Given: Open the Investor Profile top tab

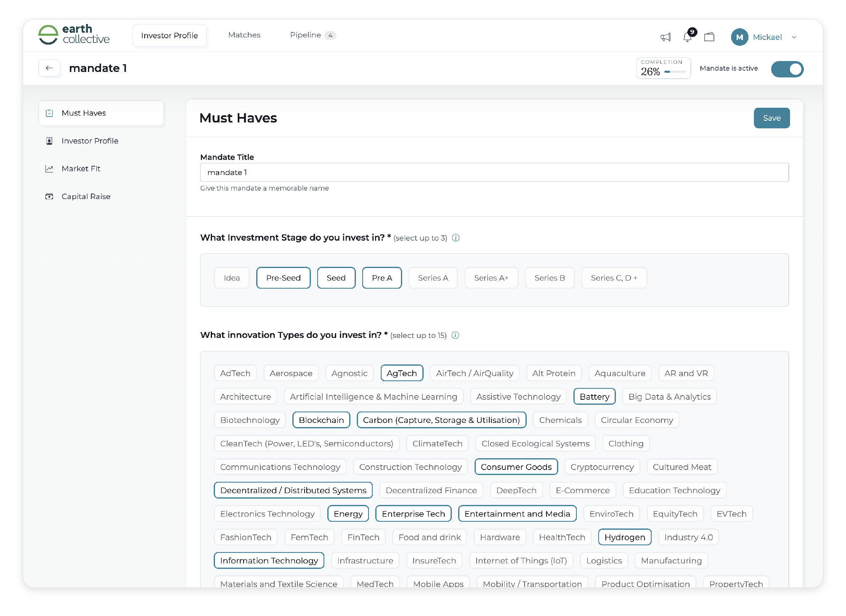Looking at the screenshot, I should click(170, 35).
